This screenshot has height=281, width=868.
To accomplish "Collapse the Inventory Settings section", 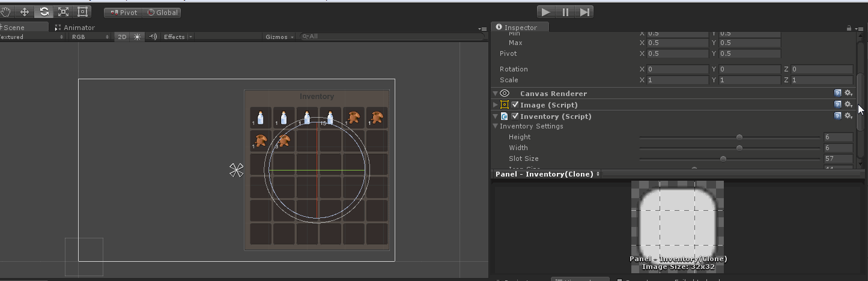I will click(496, 127).
